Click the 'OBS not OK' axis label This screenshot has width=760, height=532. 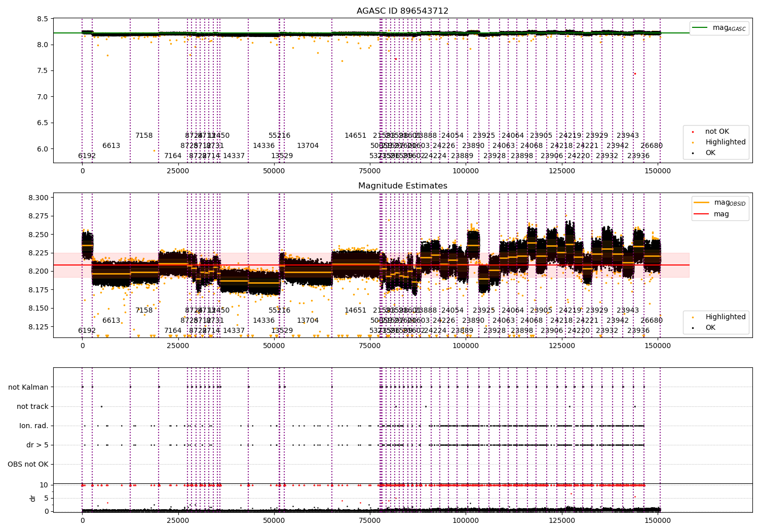28,465
